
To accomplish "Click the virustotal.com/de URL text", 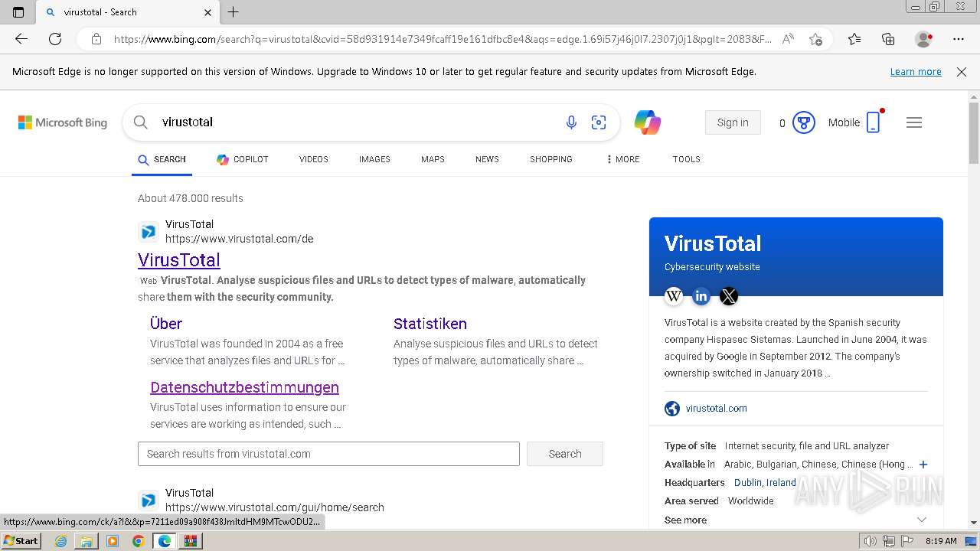I will (x=240, y=239).
